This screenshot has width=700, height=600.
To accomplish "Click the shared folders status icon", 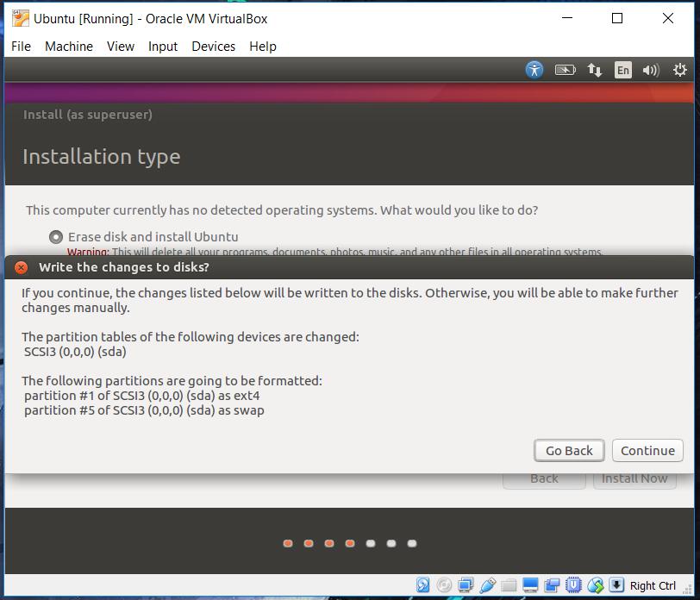I will (509, 584).
